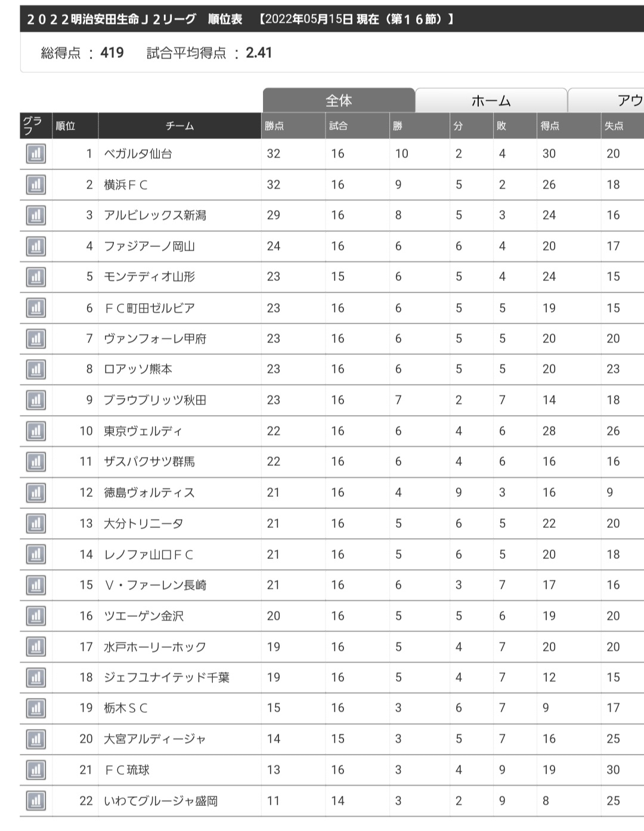
Task: Open graph icon for FC琉球
Action: tap(36, 770)
